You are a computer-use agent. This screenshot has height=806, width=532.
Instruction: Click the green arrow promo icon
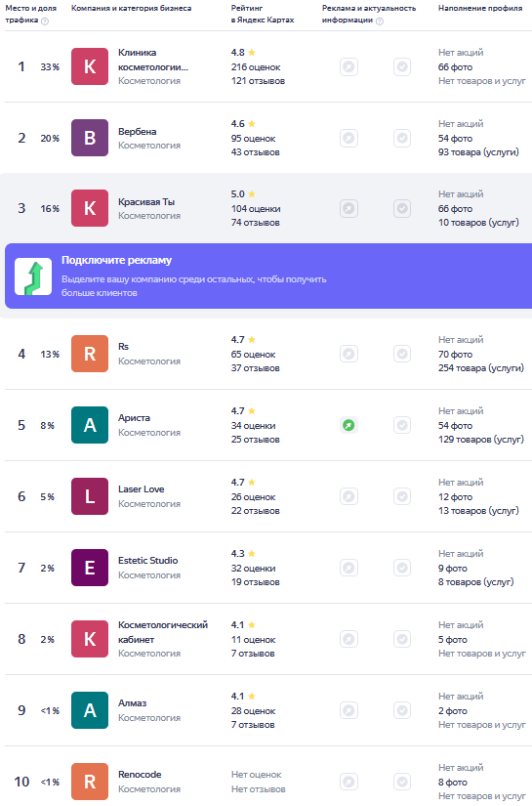33,276
